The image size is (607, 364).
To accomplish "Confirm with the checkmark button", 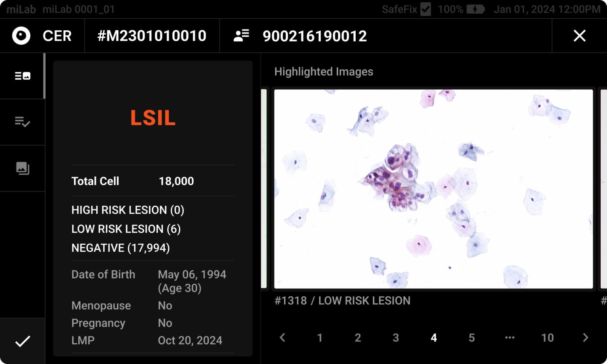I will (x=23, y=341).
